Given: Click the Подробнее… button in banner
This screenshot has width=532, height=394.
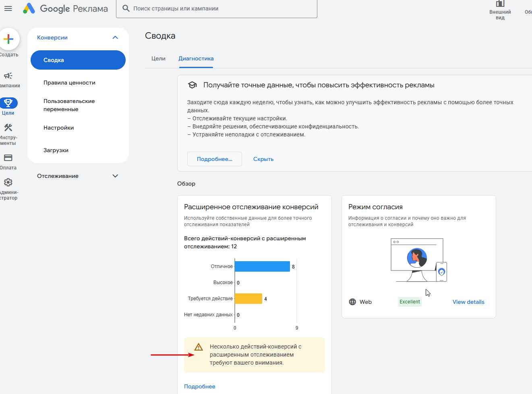Looking at the screenshot, I should [x=215, y=159].
